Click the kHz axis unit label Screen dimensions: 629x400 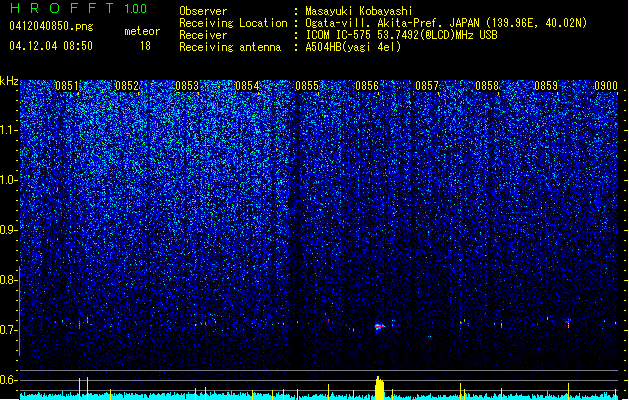[9, 81]
